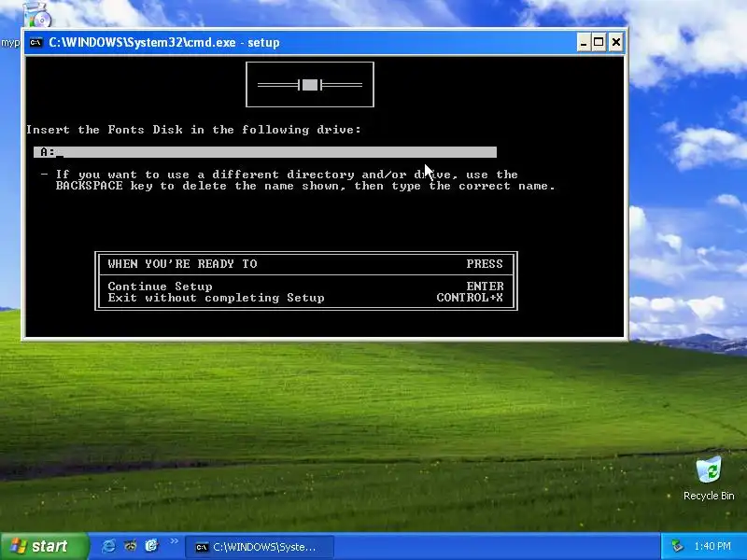Open the cmd.exe window system menu icon
747x560 pixels.
pos(35,42)
